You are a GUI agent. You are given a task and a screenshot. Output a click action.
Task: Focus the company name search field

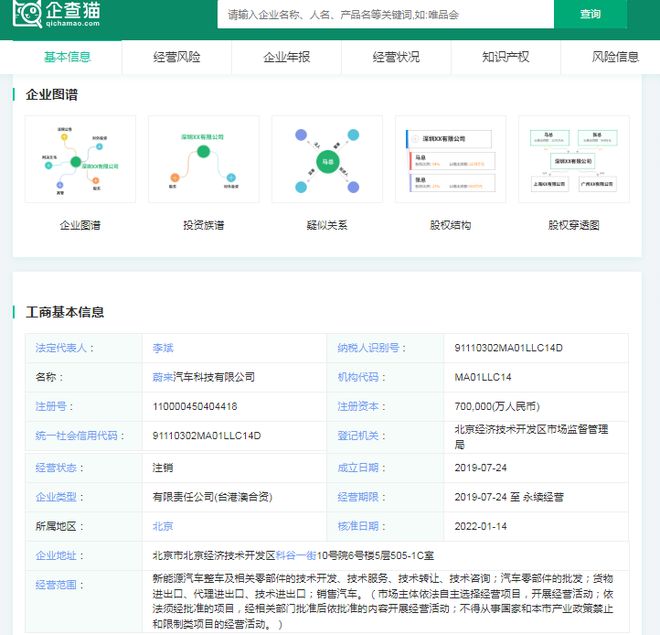tap(386, 14)
